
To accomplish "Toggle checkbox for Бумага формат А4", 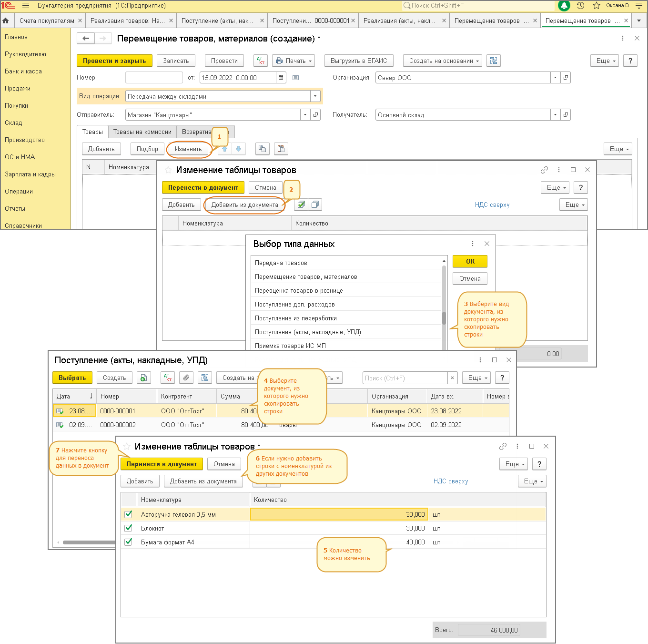I will point(128,542).
